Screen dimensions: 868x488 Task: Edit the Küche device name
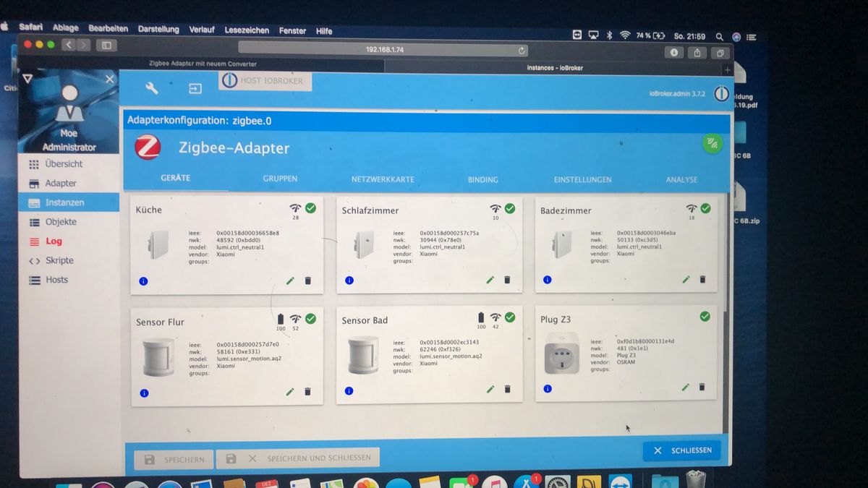290,281
